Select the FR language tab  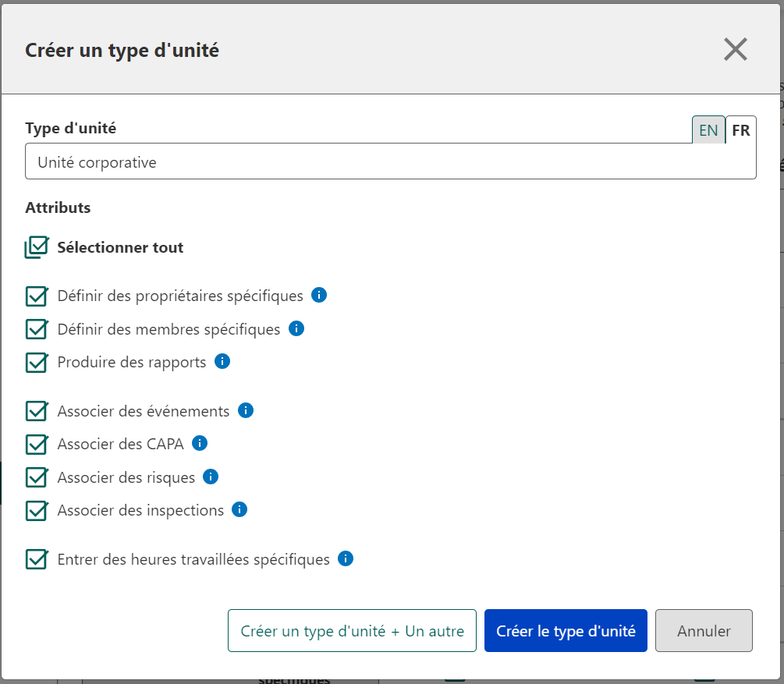tap(740, 130)
